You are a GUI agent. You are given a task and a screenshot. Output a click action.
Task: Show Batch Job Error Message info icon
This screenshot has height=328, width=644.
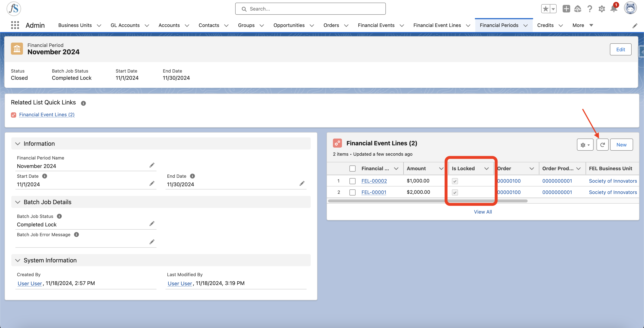click(x=76, y=235)
